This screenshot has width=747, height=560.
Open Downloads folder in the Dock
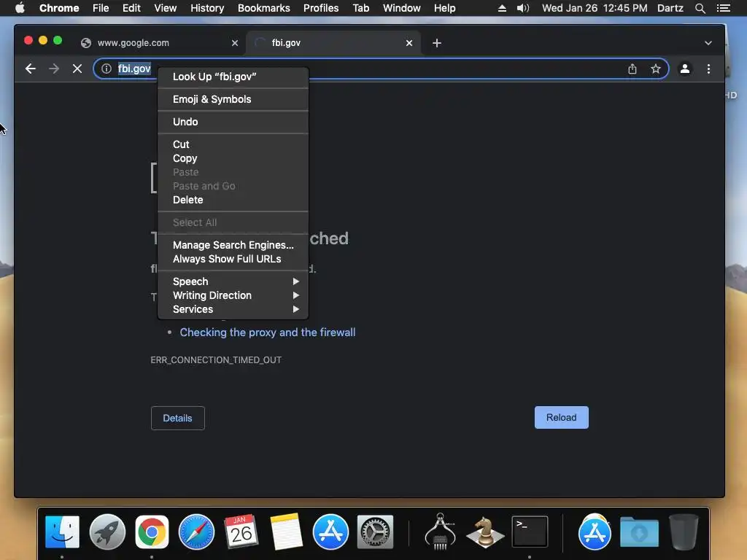639,532
